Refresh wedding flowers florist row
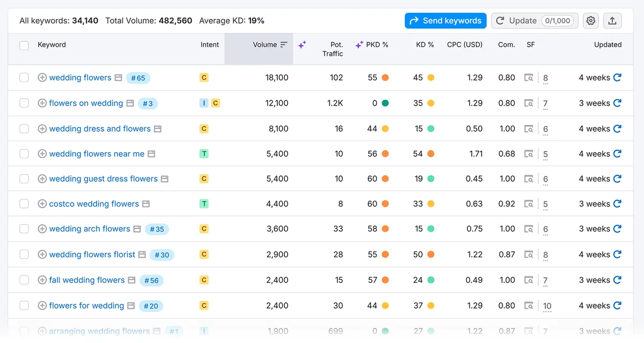The height and width of the screenshot is (343, 644). coord(617,255)
